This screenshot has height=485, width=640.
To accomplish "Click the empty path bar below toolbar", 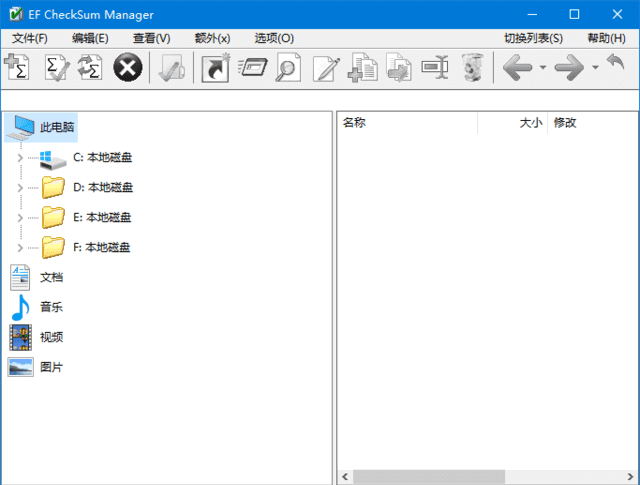I will pyautogui.click(x=320, y=100).
